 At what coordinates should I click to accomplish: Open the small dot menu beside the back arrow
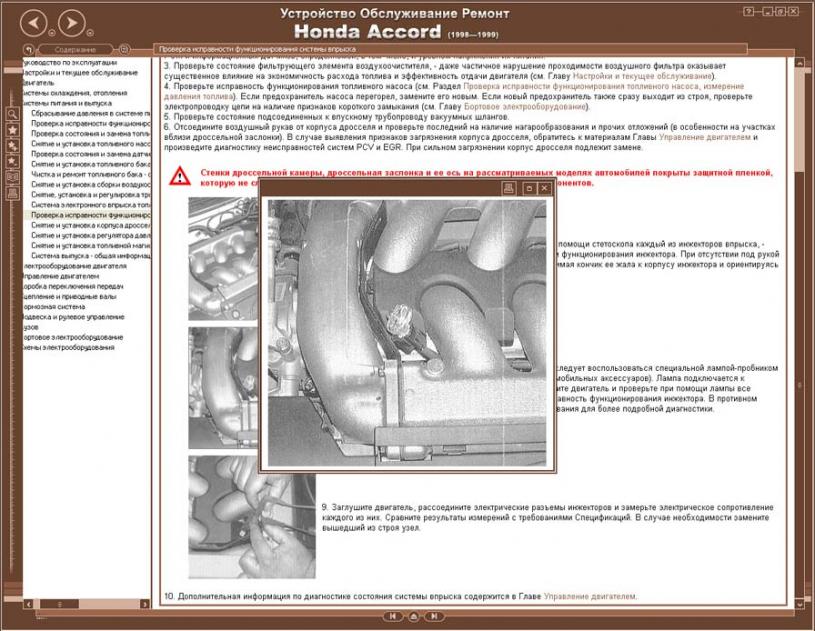click(x=52, y=33)
